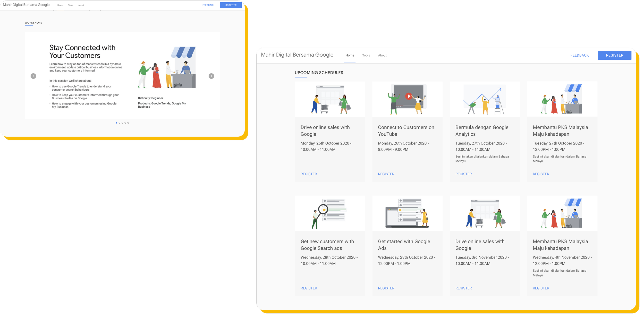Viewport: 644px width, 321px height.
Task: Switch to the Home tab in the large window
Action: pos(350,55)
